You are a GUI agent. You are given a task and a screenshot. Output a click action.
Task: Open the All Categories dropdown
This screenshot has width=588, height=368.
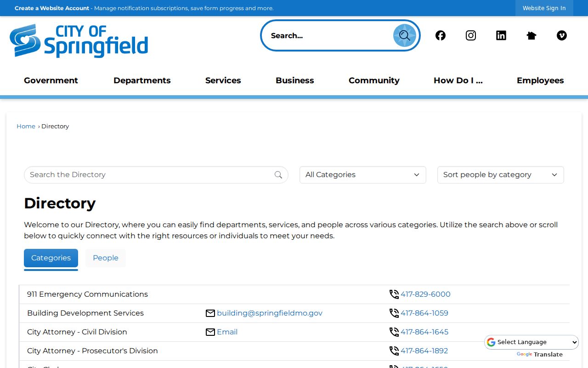[363, 175]
